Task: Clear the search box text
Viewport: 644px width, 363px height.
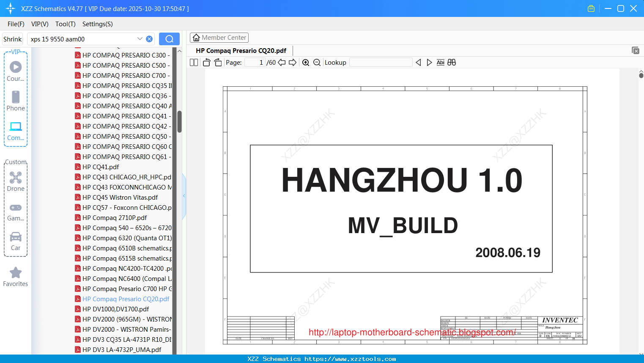Action: pyautogui.click(x=149, y=39)
